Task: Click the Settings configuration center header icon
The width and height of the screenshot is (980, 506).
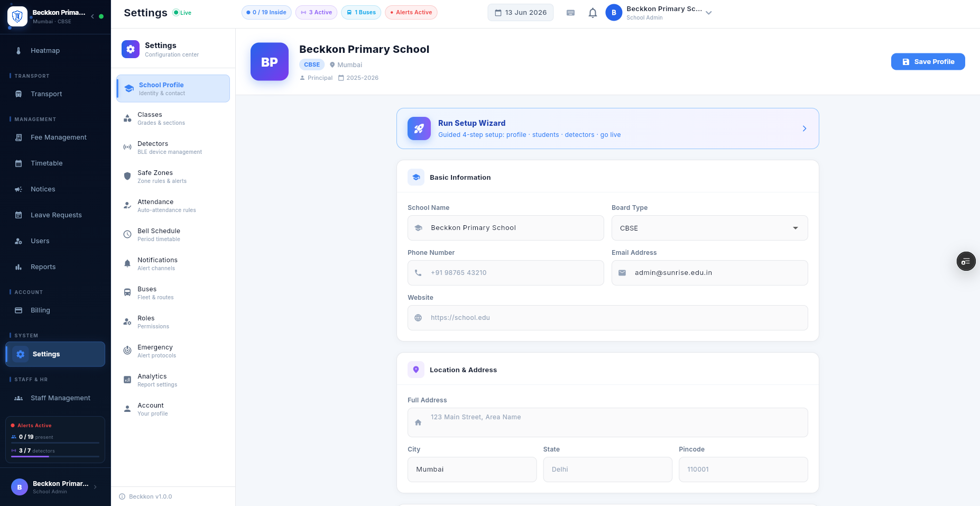Action: pyautogui.click(x=131, y=49)
